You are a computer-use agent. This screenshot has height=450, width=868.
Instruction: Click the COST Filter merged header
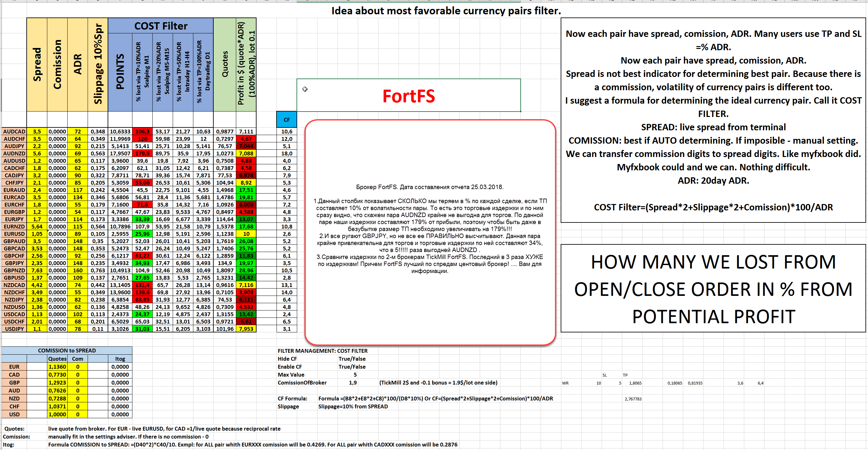(x=161, y=26)
